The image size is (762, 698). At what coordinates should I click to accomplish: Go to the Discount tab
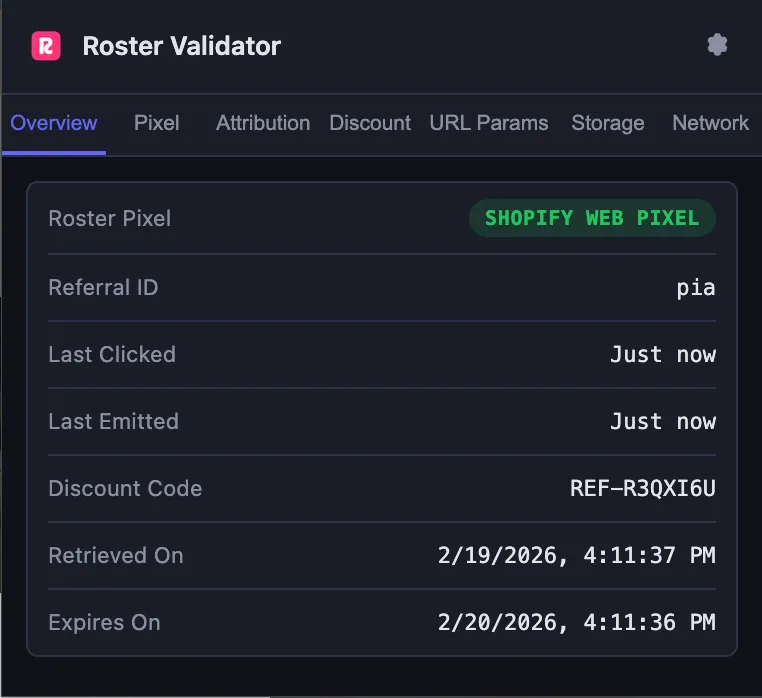pyautogui.click(x=370, y=122)
